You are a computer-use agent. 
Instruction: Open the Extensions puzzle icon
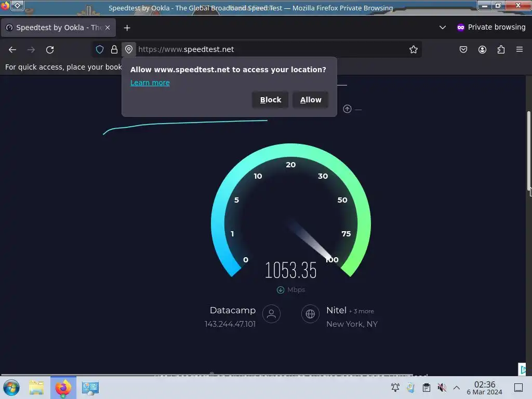(x=501, y=49)
